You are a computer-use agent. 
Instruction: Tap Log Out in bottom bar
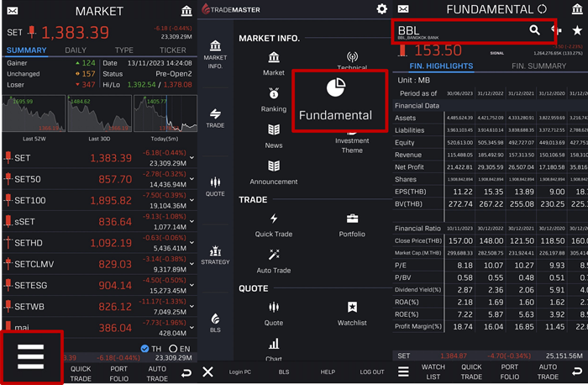[372, 372]
